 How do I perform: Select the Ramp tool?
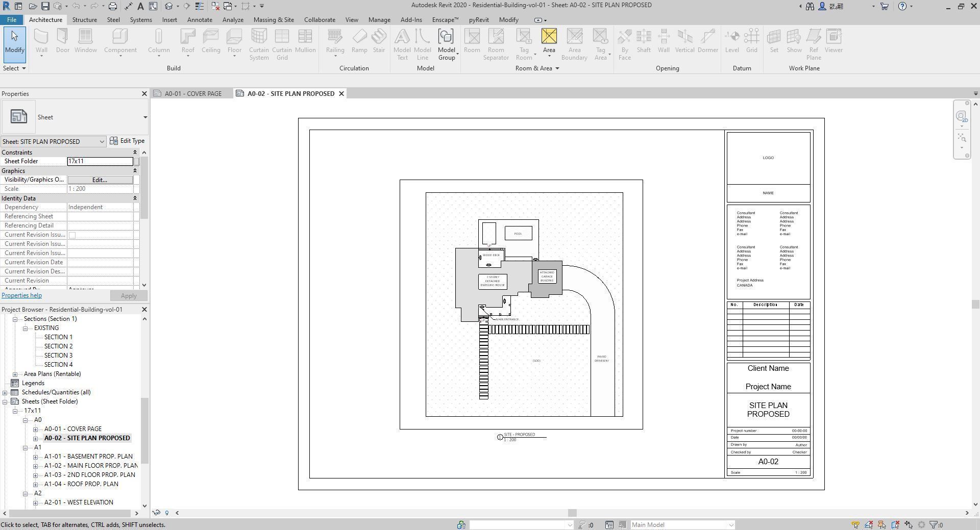pos(359,41)
